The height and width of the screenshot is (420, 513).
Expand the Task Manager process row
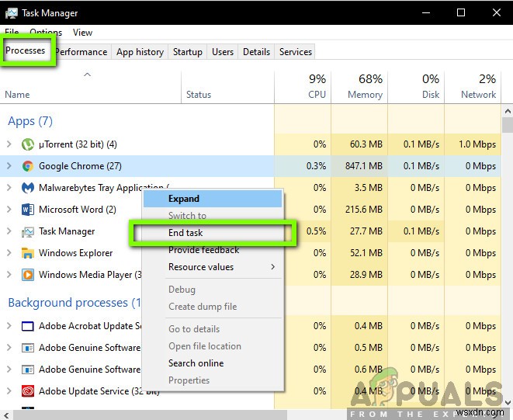(9, 231)
